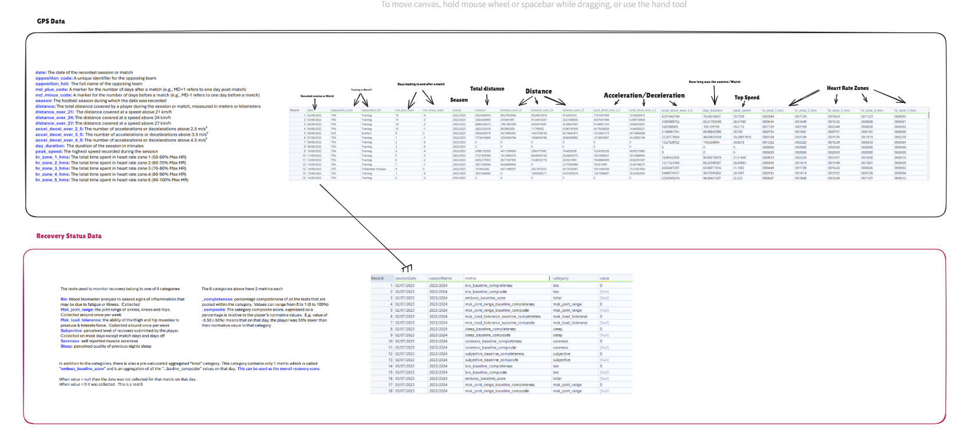Click the category column header
This screenshot has height=447, width=980.
(x=560, y=278)
